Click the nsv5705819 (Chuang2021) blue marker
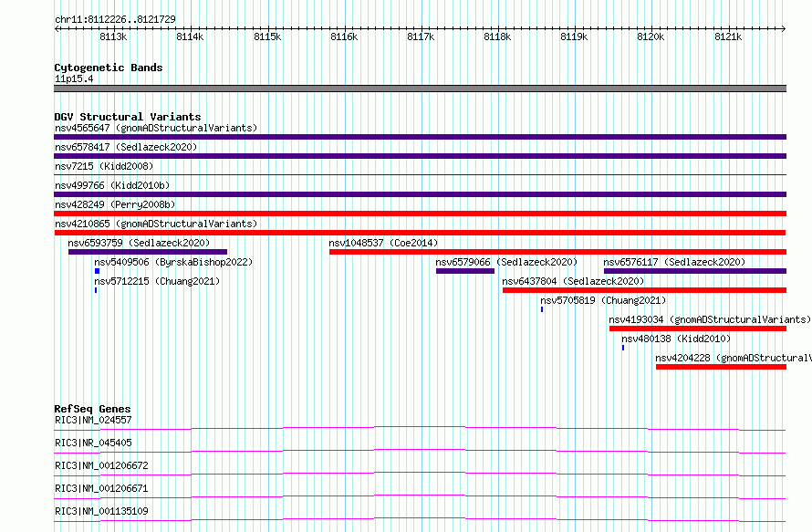 542,309
